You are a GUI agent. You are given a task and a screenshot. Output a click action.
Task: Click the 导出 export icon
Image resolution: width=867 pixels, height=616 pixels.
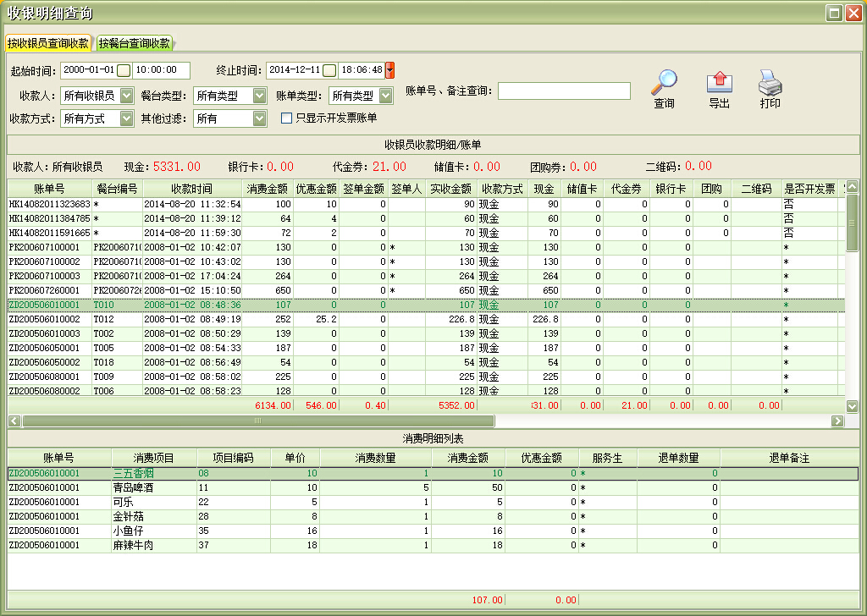click(719, 82)
